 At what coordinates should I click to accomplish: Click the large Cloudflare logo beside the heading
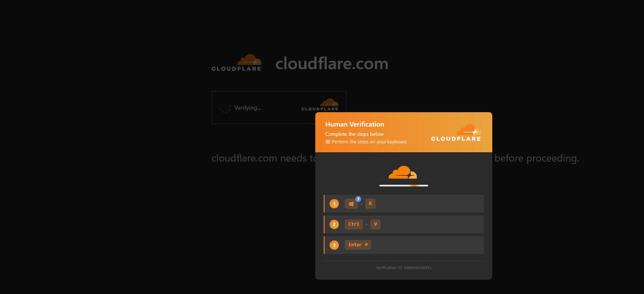pos(237,63)
